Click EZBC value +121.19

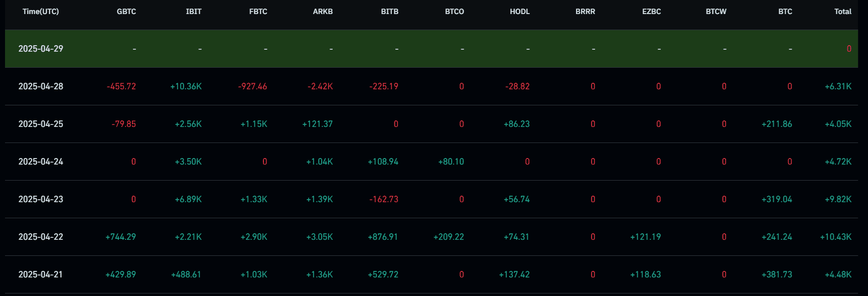[645, 237]
